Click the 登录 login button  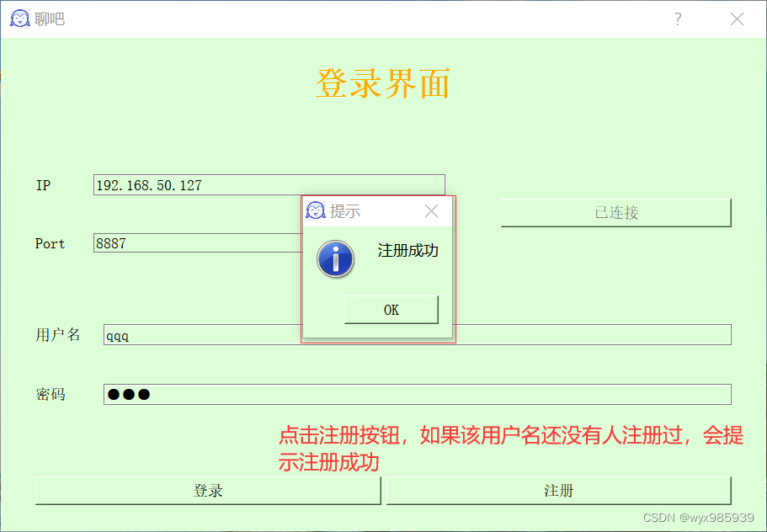[208, 491]
